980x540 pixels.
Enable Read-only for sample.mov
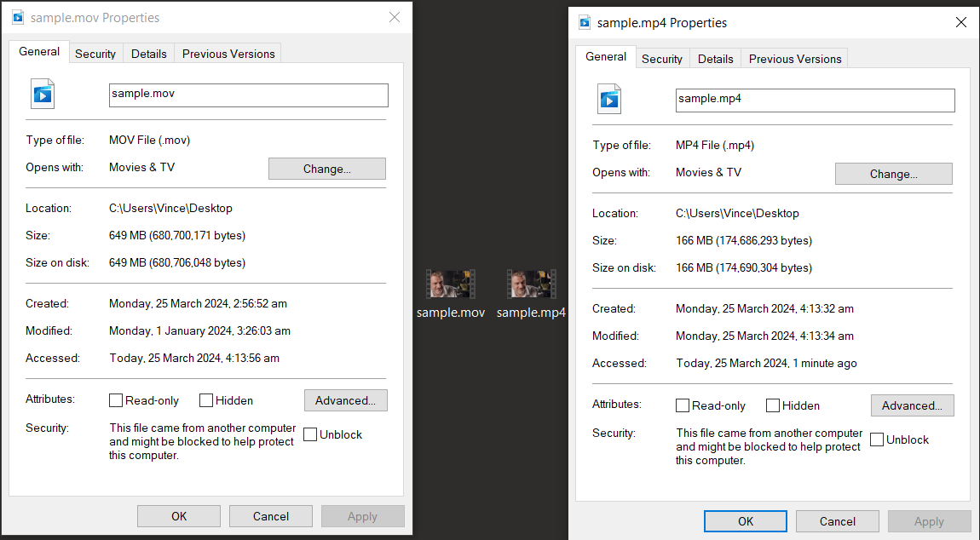[x=116, y=399]
